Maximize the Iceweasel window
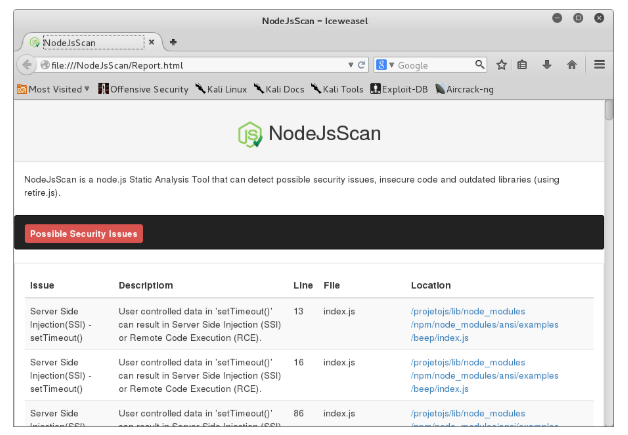 pos(578,18)
